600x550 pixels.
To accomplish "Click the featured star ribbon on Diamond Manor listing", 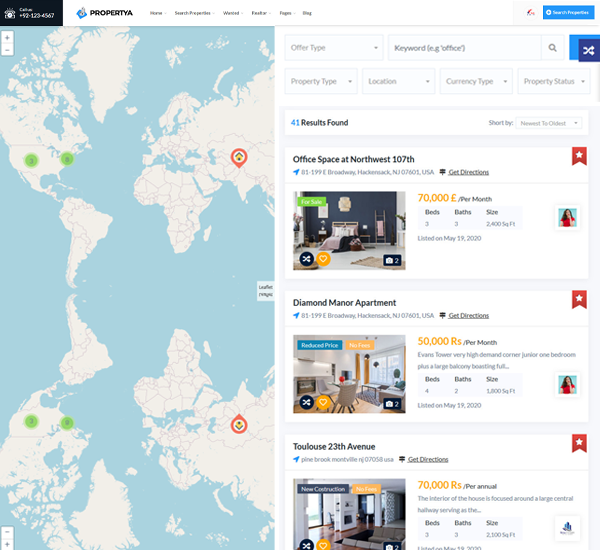I will [x=579, y=299].
